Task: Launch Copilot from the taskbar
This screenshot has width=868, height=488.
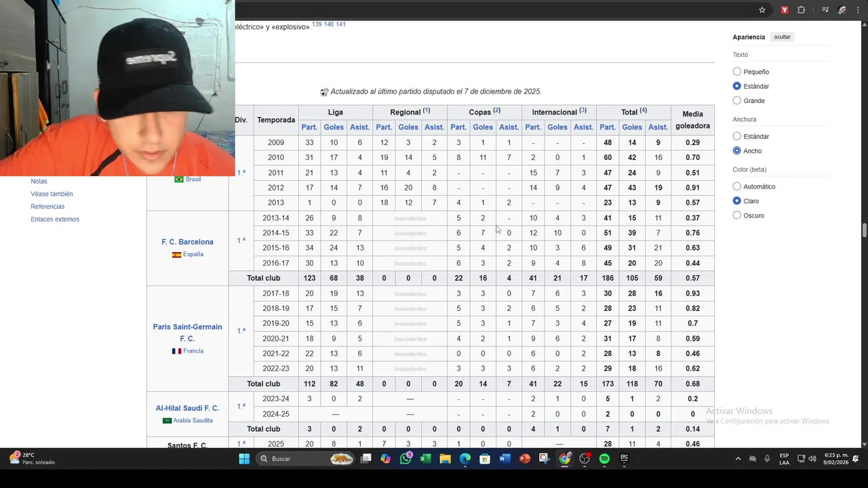Action: pos(386,459)
